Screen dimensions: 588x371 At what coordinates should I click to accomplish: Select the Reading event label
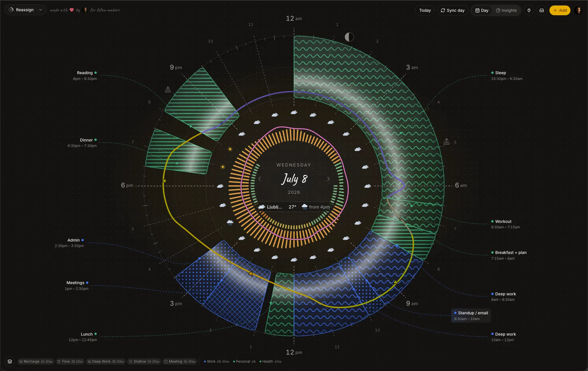tap(85, 75)
